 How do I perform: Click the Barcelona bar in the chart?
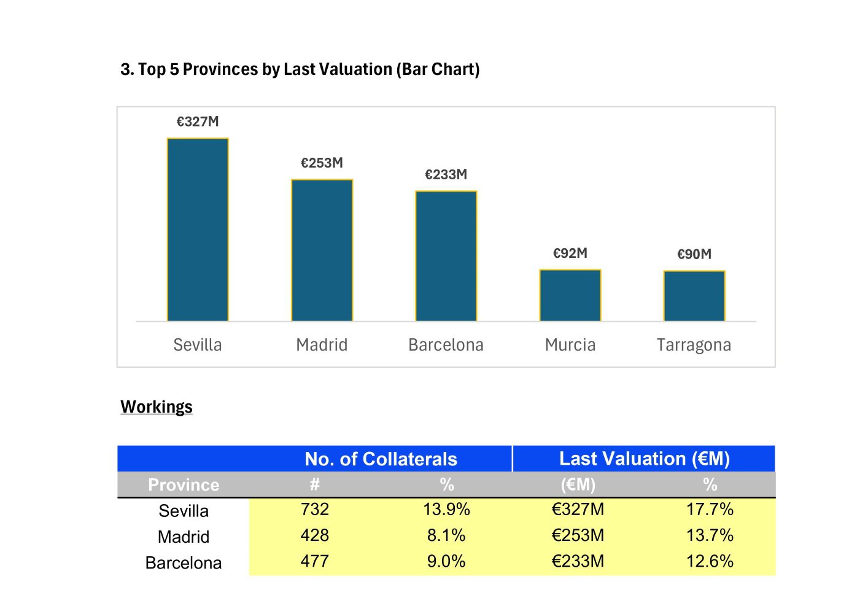[x=446, y=256]
